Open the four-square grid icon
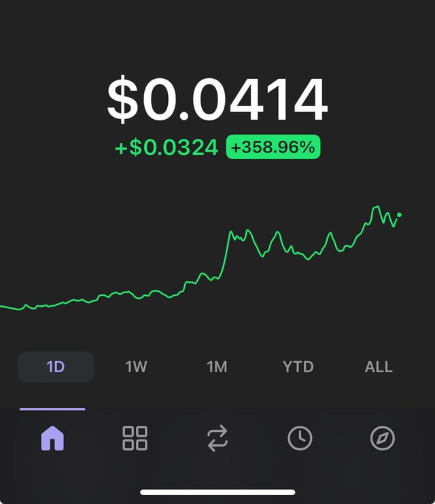 (x=135, y=438)
